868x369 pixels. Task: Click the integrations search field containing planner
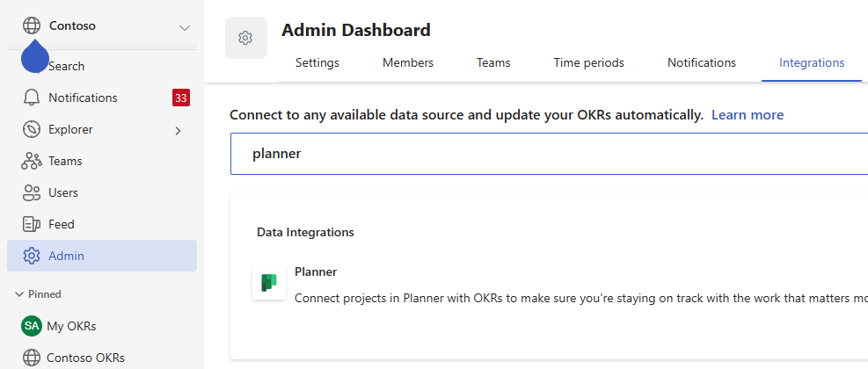click(549, 154)
